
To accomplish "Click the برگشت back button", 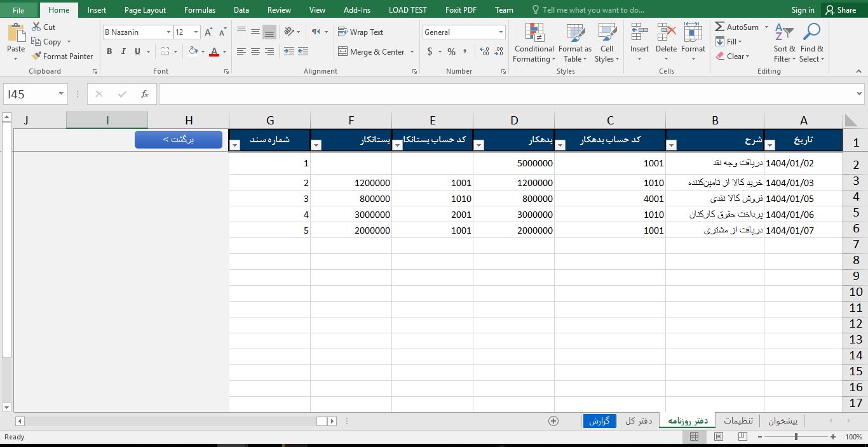I will click(179, 139).
